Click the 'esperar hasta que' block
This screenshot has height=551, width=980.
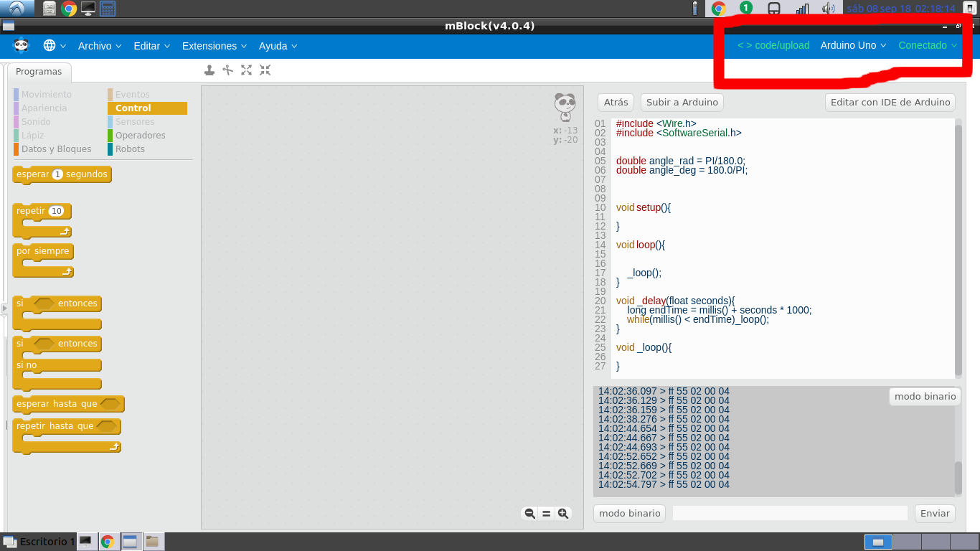[68, 404]
